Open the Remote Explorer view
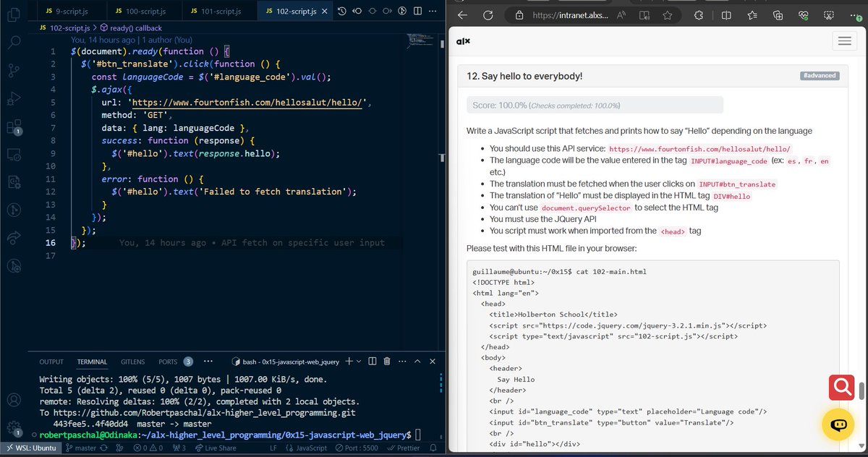The height and width of the screenshot is (457, 868). (x=13, y=155)
